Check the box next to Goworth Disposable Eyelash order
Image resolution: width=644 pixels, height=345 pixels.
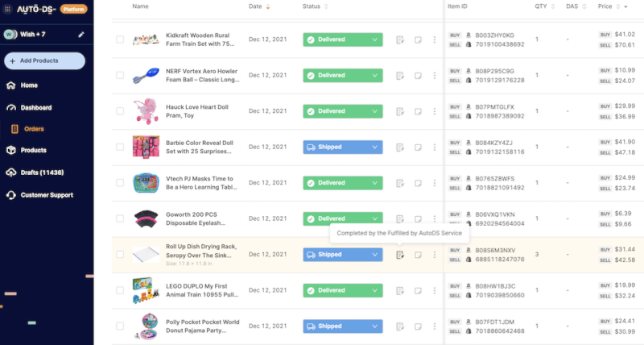point(120,218)
